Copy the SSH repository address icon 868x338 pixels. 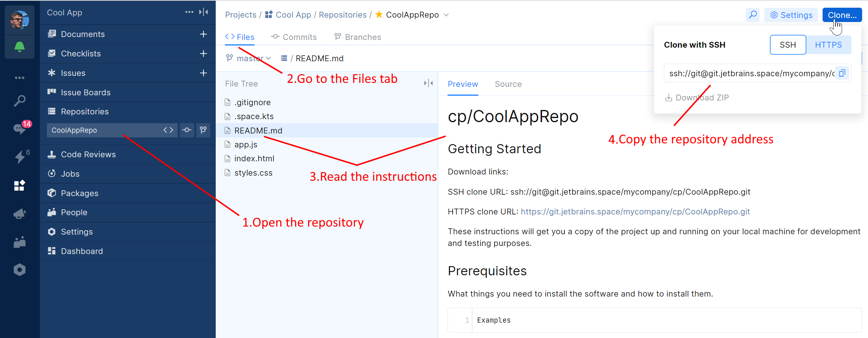(842, 73)
